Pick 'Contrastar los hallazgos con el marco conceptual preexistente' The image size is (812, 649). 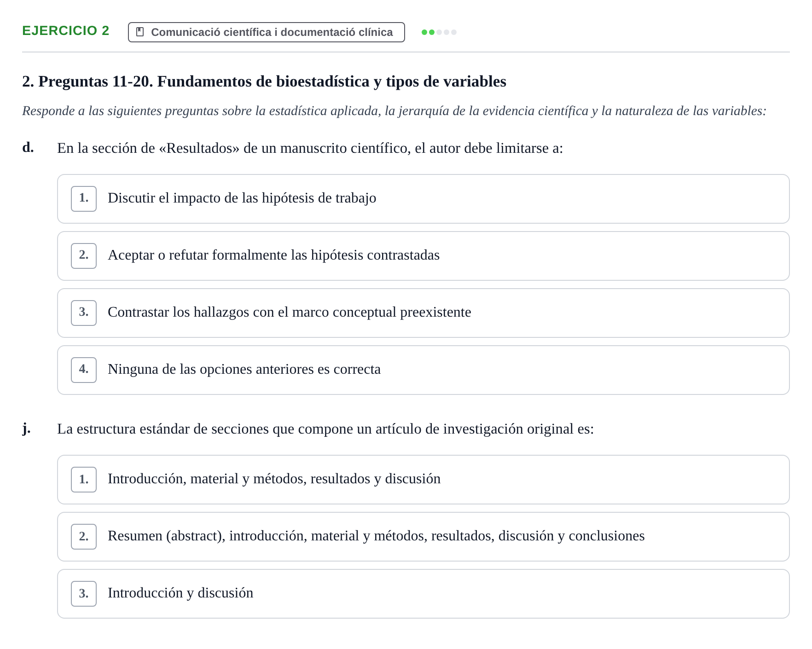point(423,313)
